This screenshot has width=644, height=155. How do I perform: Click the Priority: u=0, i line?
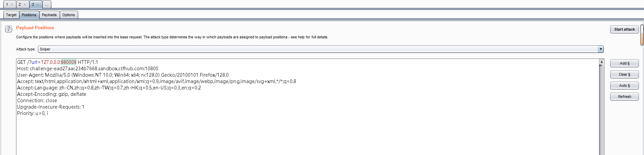tap(33, 113)
